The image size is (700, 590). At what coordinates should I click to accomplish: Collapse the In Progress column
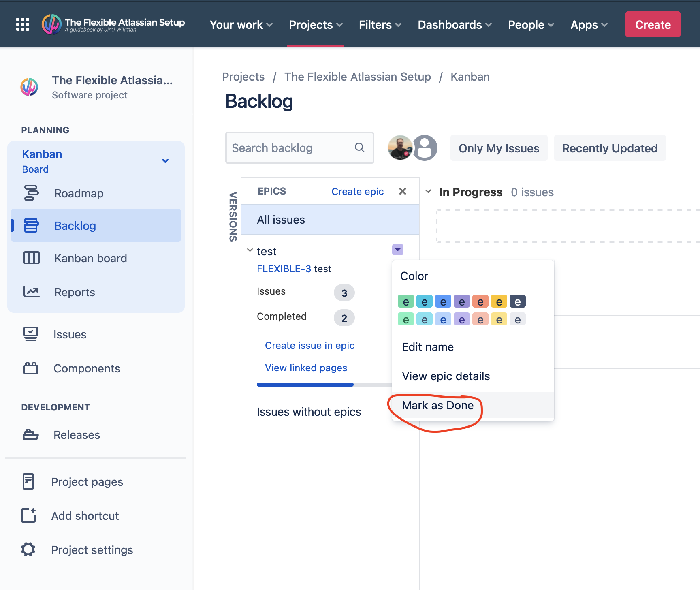tap(428, 192)
